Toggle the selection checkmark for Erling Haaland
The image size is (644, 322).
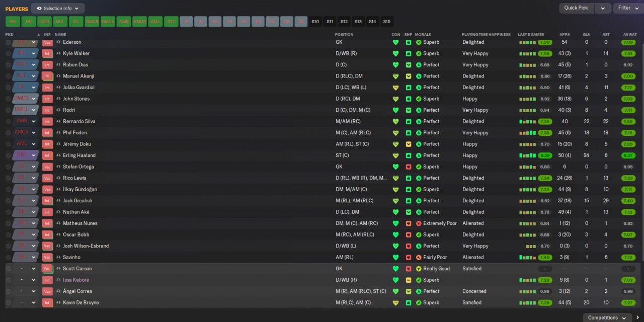click(x=8, y=155)
